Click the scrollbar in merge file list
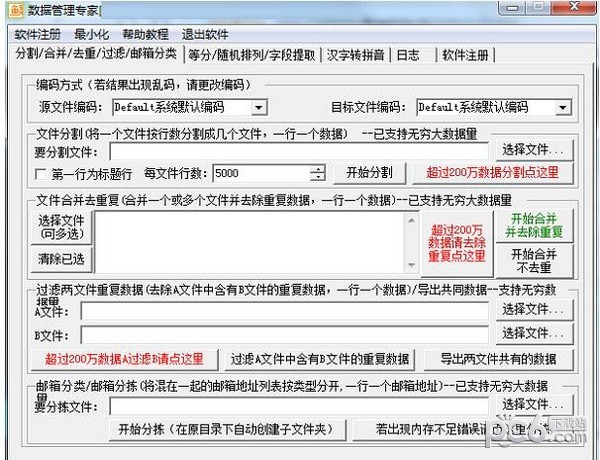Image resolution: width=600 pixels, height=460 pixels. [410, 240]
